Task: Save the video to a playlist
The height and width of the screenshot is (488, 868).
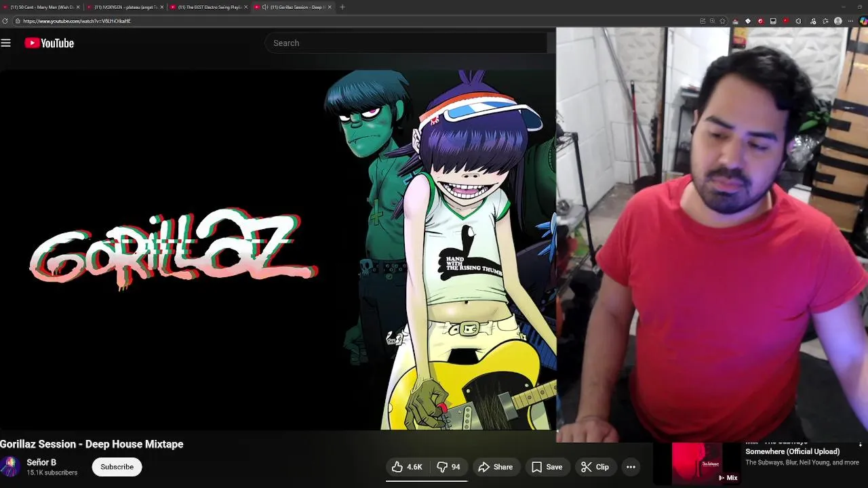Action: click(x=547, y=467)
